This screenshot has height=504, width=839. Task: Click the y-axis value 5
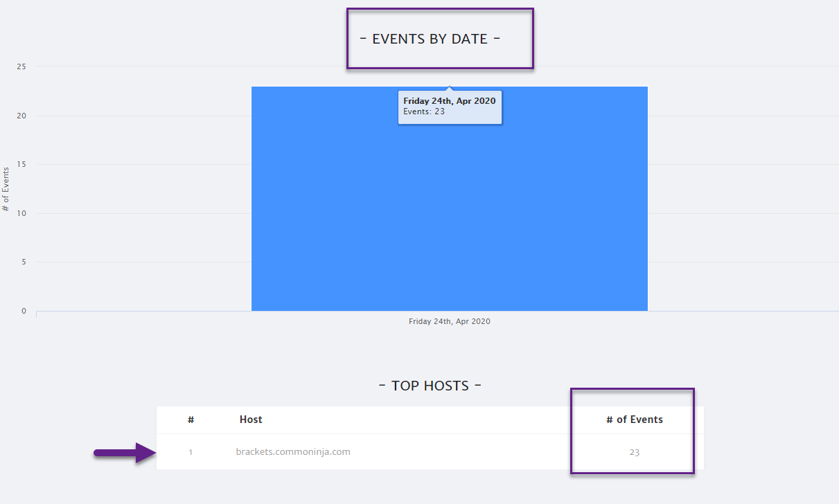(x=24, y=262)
